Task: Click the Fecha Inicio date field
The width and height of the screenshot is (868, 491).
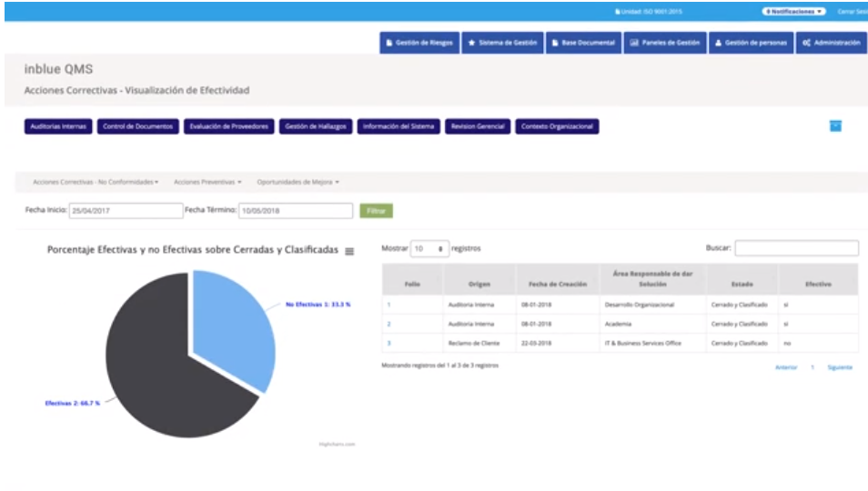Action: click(126, 211)
